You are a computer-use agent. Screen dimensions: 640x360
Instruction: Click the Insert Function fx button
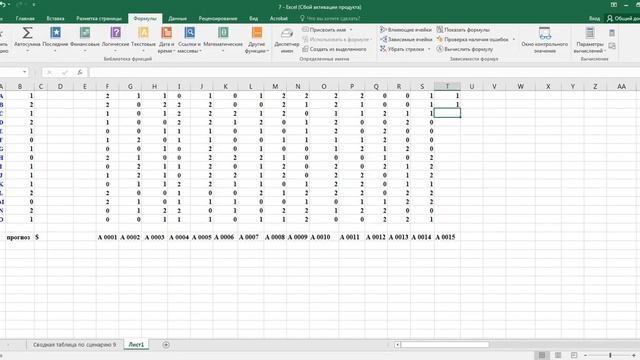click(x=80, y=72)
